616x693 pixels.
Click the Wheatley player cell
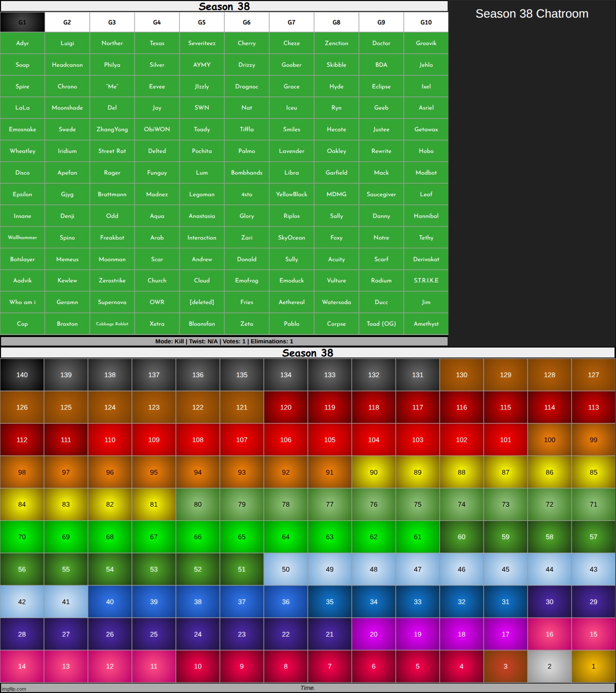[23, 151]
